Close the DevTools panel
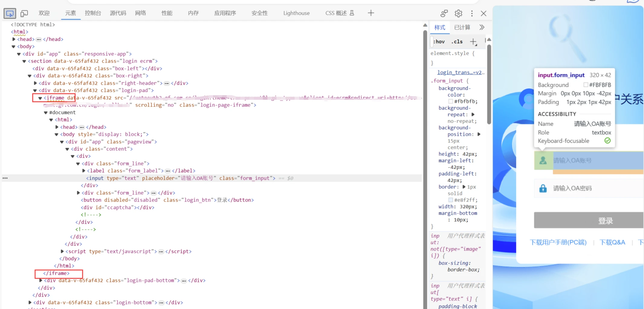The height and width of the screenshot is (309, 644). (484, 13)
